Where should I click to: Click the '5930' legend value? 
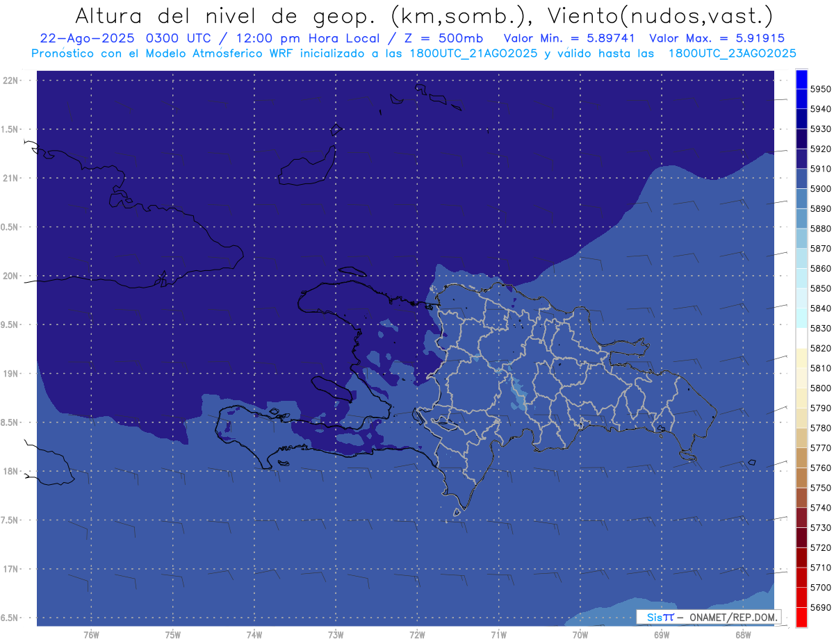click(x=821, y=129)
